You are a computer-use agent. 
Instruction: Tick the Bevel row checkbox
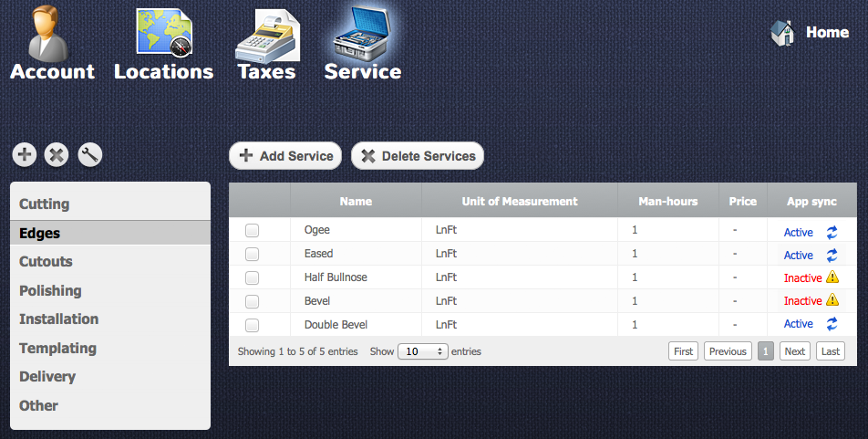(x=252, y=301)
